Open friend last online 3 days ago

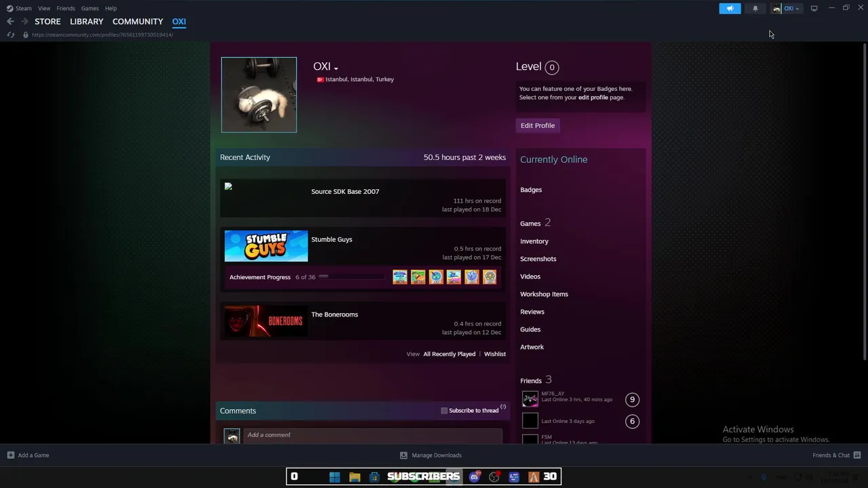(x=568, y=421)
